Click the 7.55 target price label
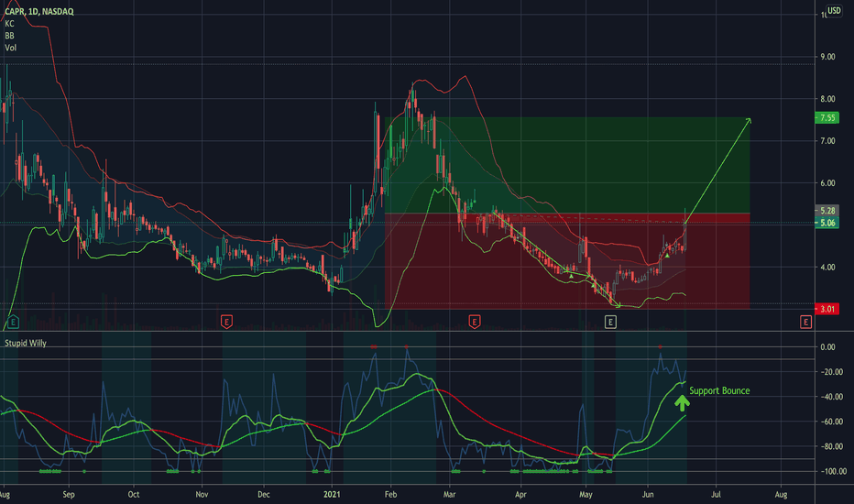 [x=827, y=117]
